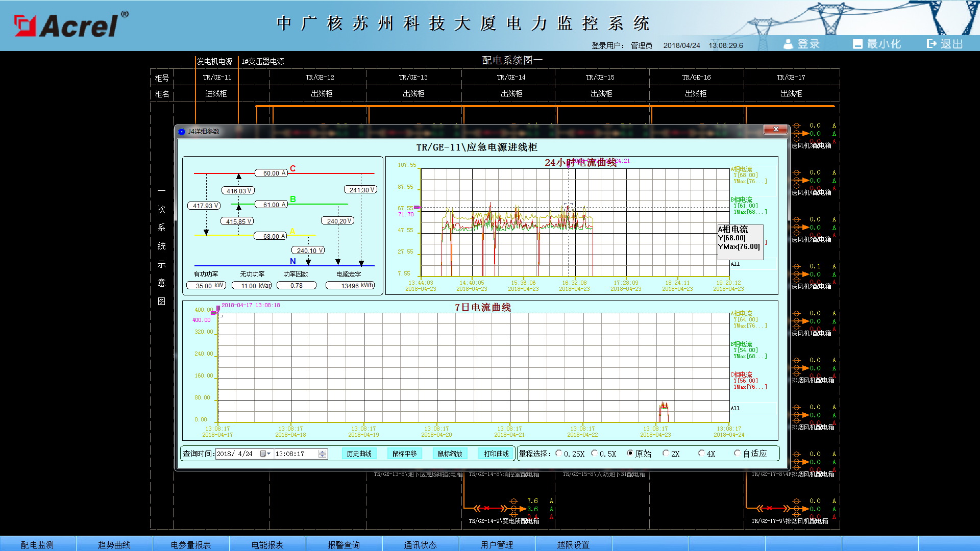Select the 0.25X range option
The width and height of the screenshot is (980, 551).
tap(570, 454)
